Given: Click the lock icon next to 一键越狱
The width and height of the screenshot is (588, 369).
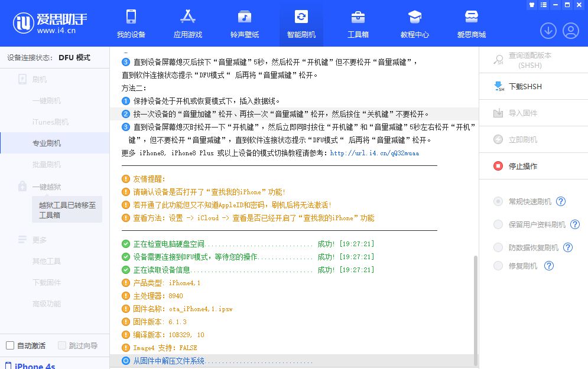Looking at the screenshot, I should pos(22,186).
